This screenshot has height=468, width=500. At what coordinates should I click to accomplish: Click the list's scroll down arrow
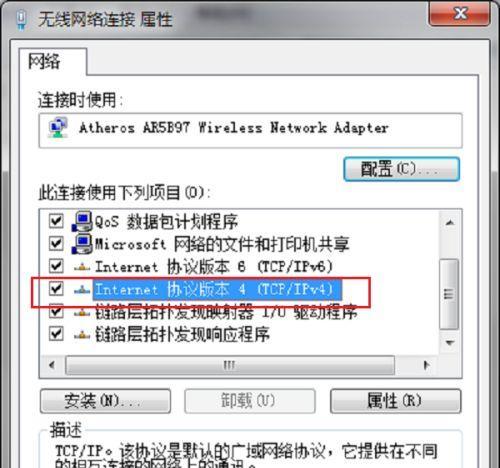[450, 343]
